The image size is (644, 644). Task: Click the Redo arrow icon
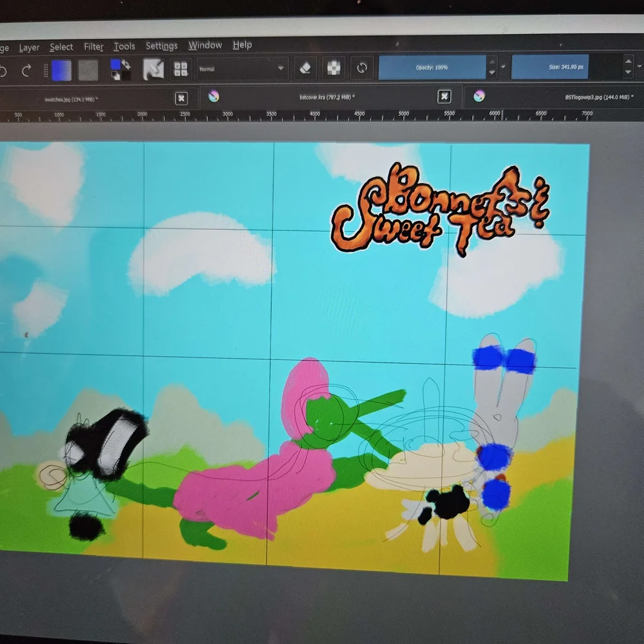point(26,71)
